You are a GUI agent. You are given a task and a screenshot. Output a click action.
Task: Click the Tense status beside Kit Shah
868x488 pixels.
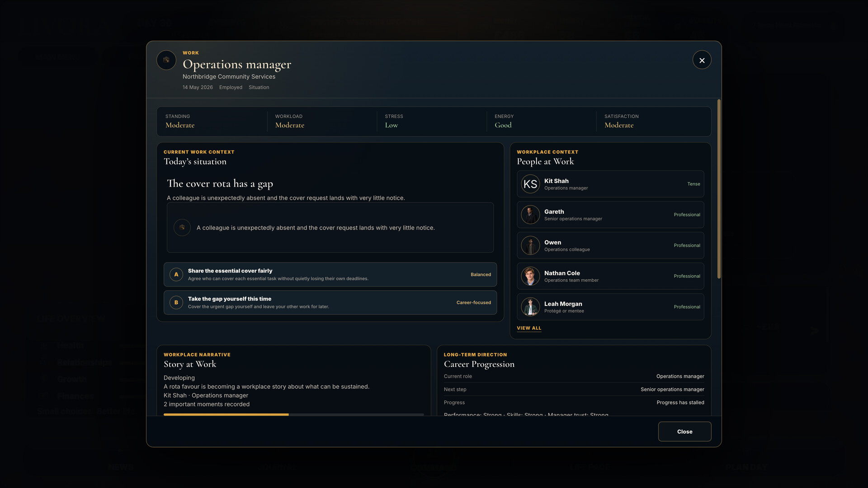(x=693, y=184)
